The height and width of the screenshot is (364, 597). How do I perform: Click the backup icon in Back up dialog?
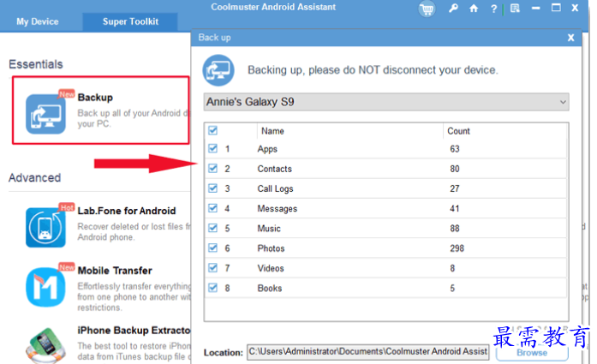coord(218,70)
